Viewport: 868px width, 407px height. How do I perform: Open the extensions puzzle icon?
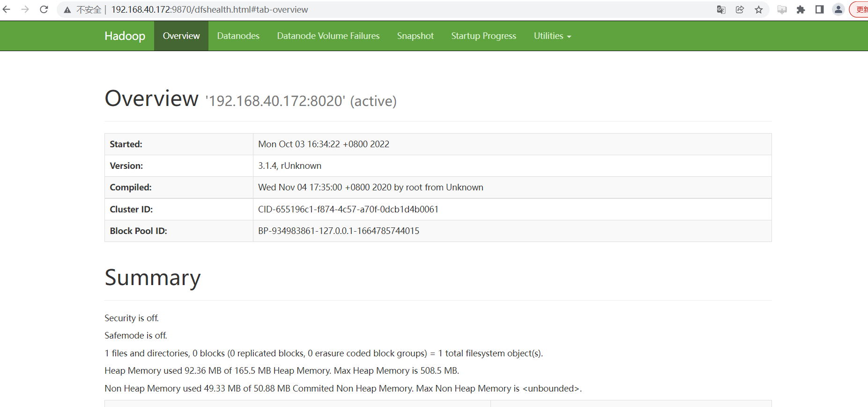pyautogui.click(x=801, y=9)
